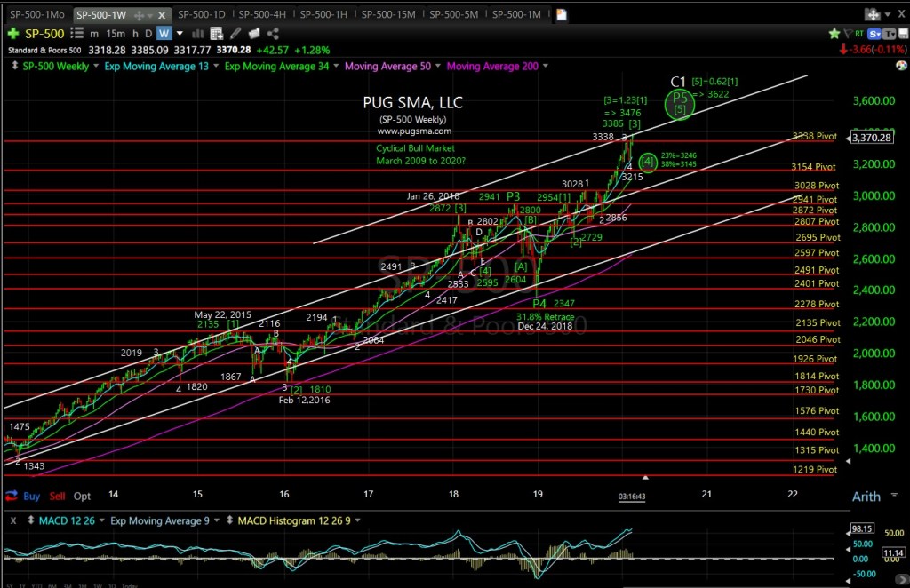
Task: Close the SP-500-1W tab
Action: 162,15
